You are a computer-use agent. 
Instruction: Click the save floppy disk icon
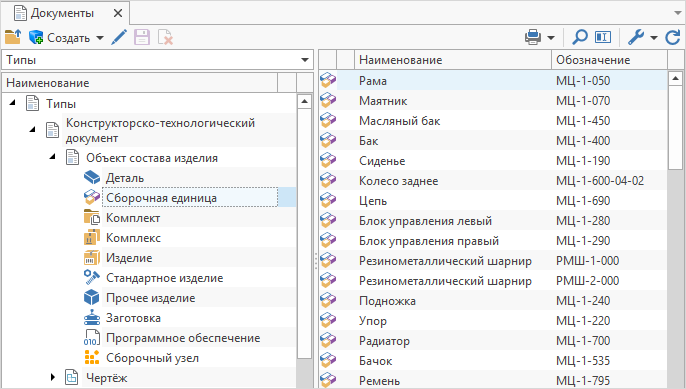point(142,38)
